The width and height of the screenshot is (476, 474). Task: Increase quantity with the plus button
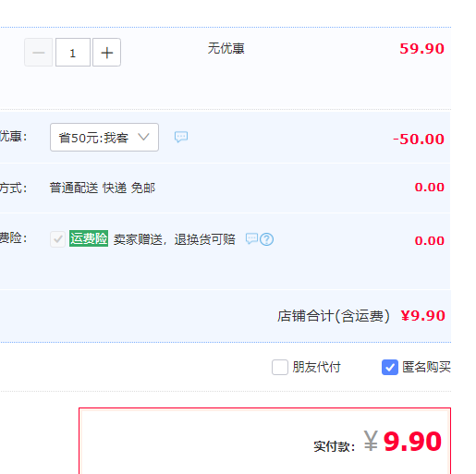106,53
